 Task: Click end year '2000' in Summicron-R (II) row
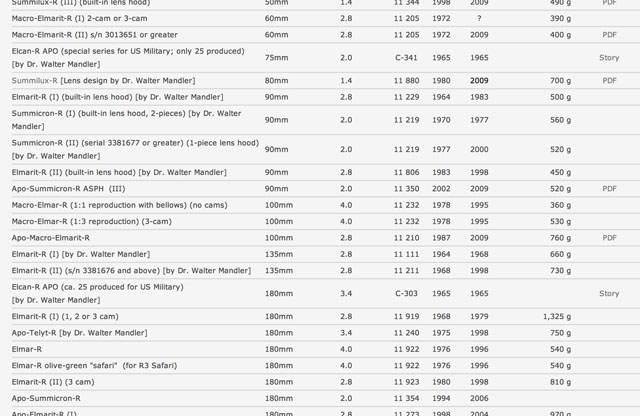click(479, 149)
